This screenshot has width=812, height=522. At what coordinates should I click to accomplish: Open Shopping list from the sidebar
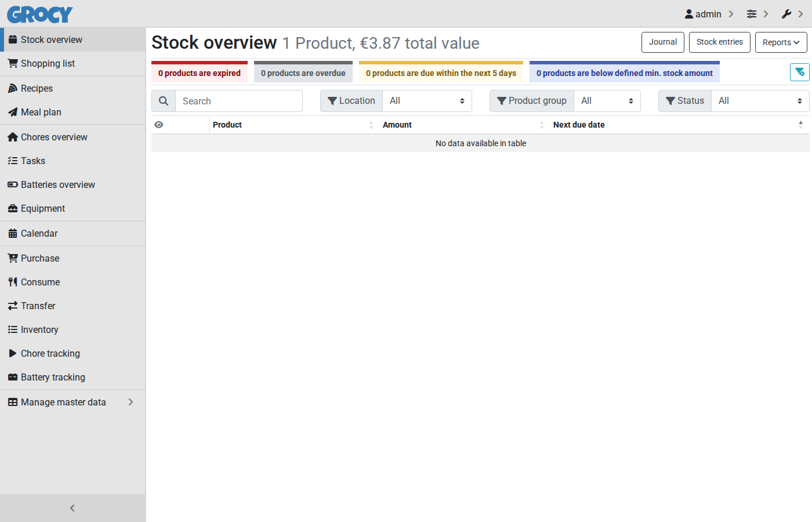coord(72,63)
